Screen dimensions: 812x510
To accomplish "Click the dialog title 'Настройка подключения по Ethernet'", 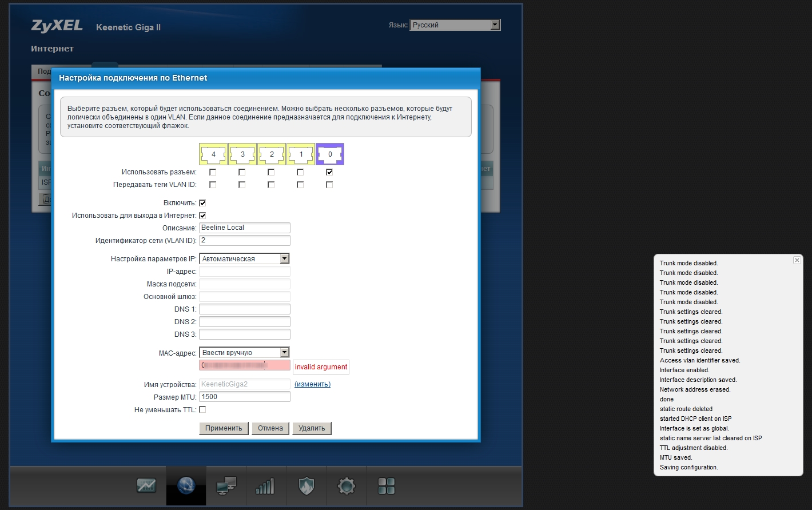I will [x=133, y=78].
